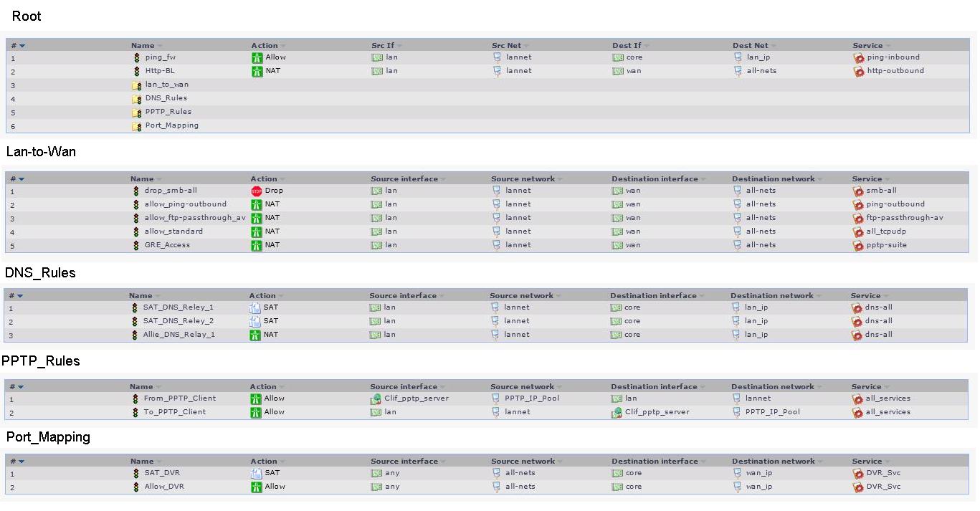This screenshot has height=511, width=980.
Task: Open the Port_Mapping folder icon in Root
Action: point(136,125)
